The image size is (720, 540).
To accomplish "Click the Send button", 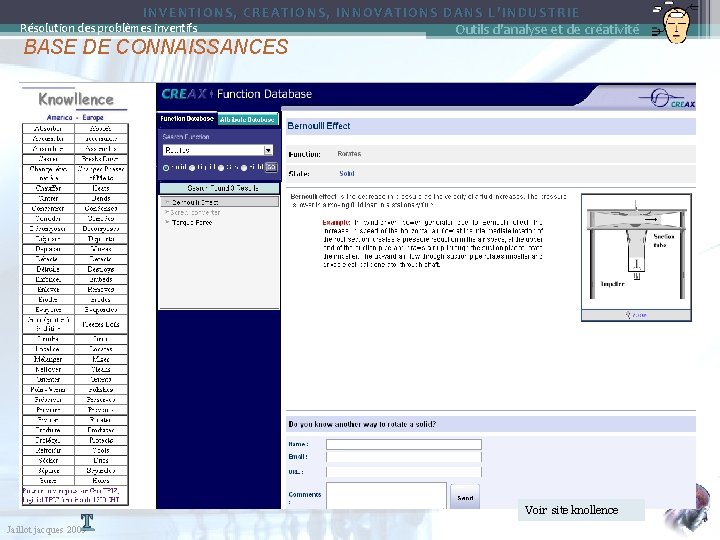I will [x=465, y=498].
